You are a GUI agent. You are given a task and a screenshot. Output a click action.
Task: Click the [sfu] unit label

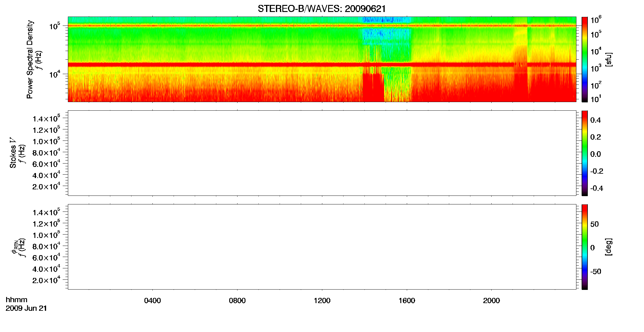pyautogui.click(x=609, y=59)
